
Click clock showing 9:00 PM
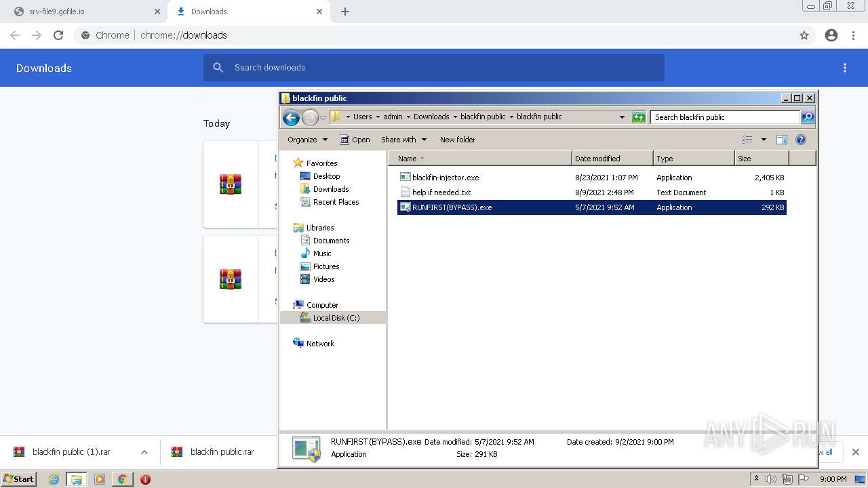pos(833,479)
